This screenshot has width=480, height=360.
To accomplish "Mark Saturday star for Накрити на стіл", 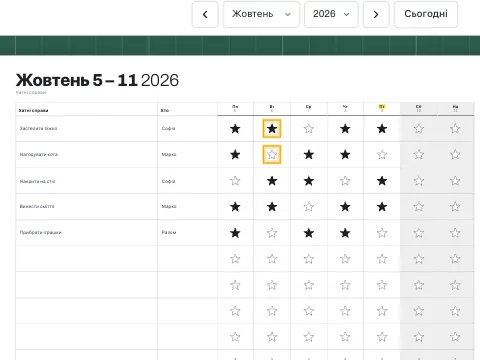I will (x=419, y=181).
